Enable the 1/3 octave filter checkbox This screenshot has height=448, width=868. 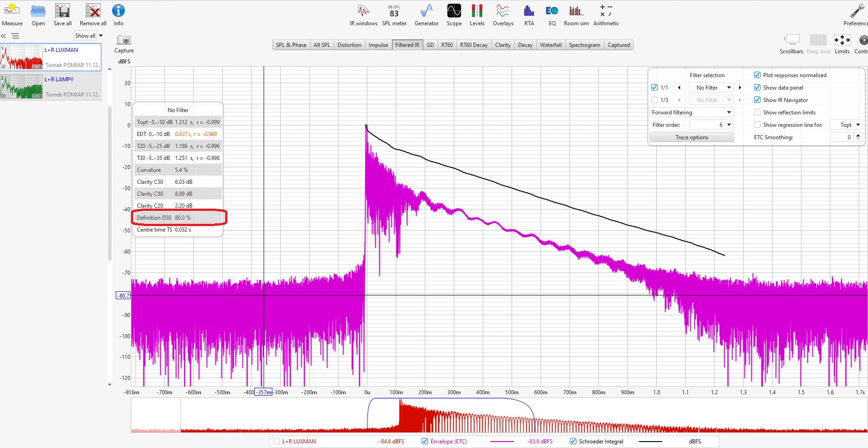coord(654,100)
